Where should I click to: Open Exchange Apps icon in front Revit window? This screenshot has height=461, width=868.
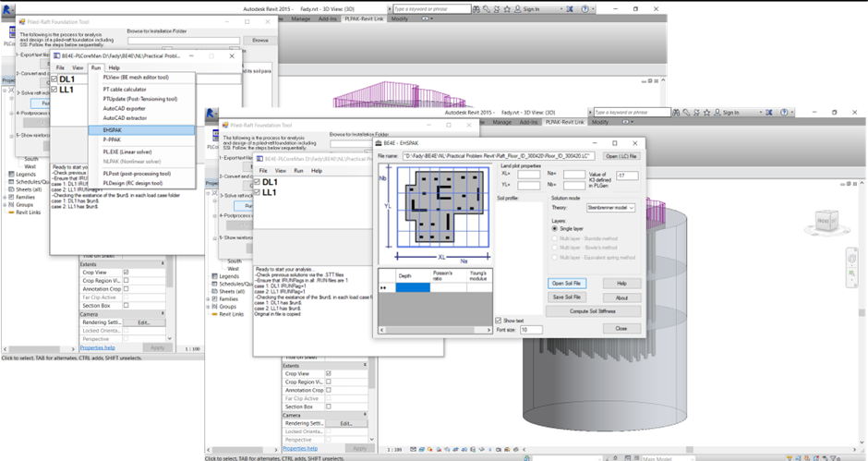[x=769, y=113]
